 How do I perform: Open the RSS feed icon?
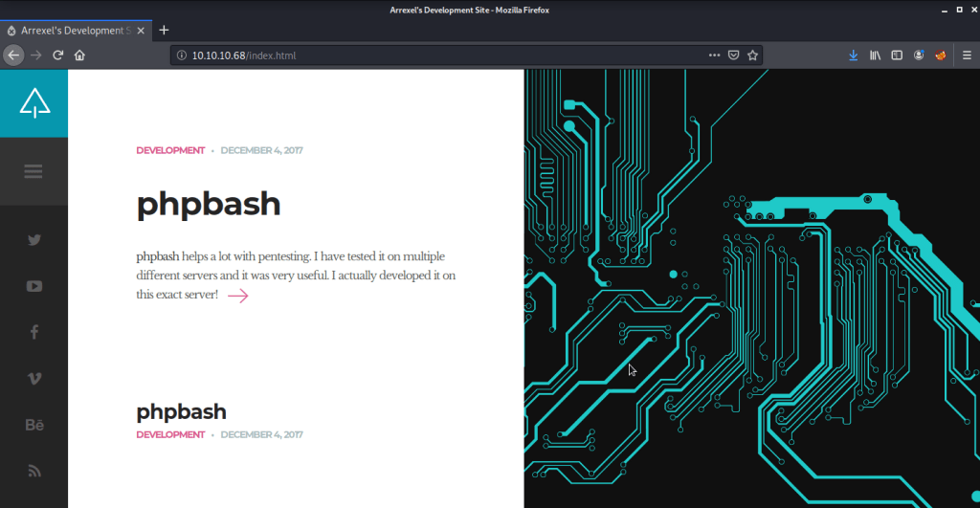coord(34,471)
